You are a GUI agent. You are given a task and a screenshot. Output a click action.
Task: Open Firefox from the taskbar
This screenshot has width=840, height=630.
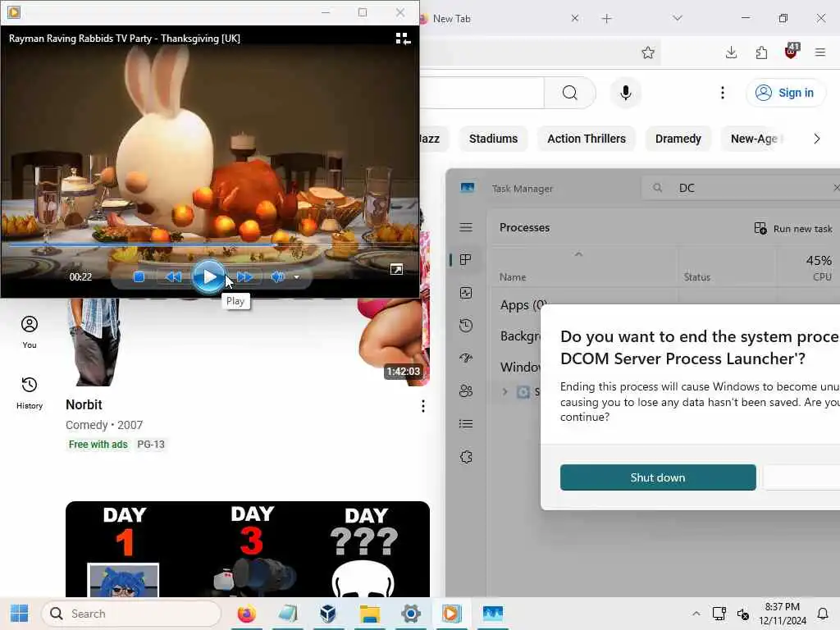(246, 614)
